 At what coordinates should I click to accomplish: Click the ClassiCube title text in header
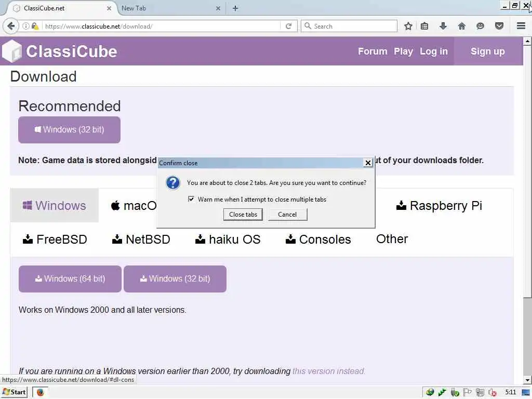click(72, 51)
